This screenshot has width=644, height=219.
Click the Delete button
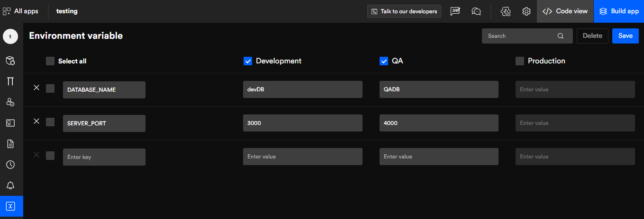point(592,36)
